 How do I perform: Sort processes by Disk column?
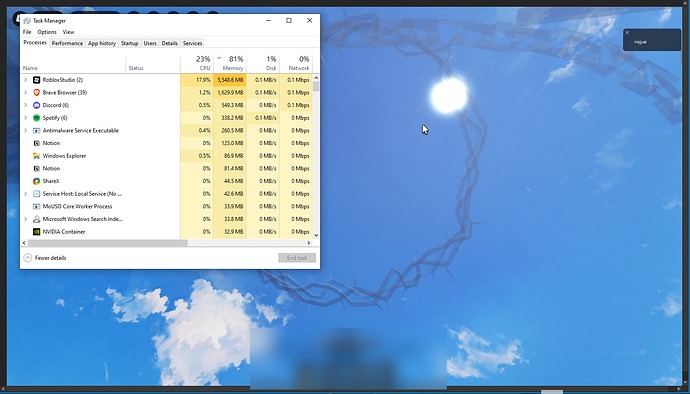263,64
